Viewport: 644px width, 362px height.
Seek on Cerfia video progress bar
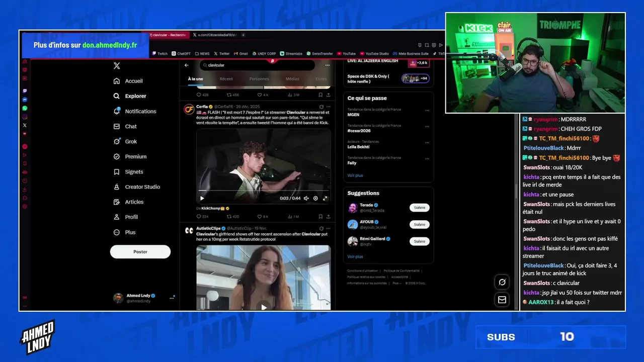[x=264, y=191]
